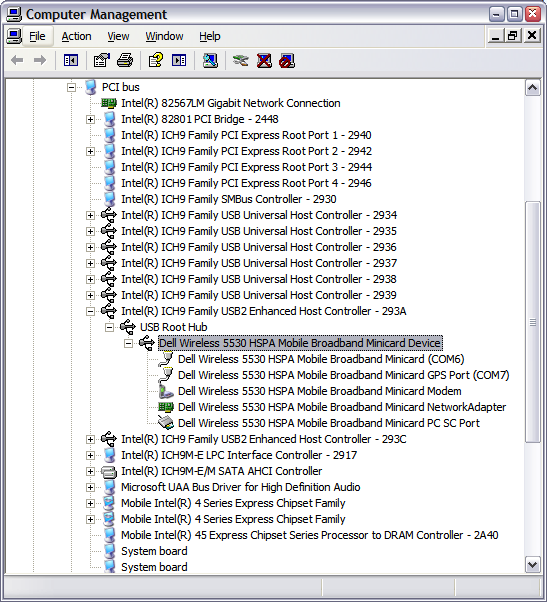The image size is (547, 602).
Task: Select Dell Minicard GPS Port (COM7) row
Action: click(344, 375)
